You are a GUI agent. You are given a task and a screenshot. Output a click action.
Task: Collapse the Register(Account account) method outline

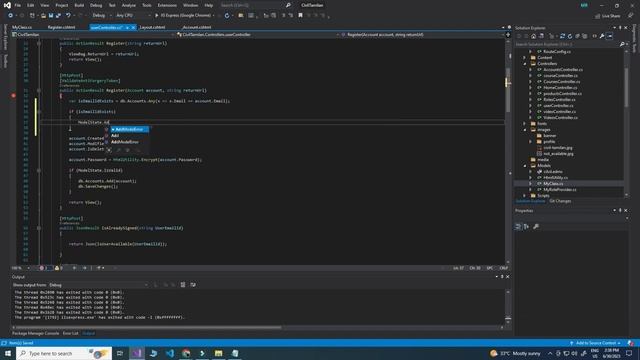click(39, 91)
